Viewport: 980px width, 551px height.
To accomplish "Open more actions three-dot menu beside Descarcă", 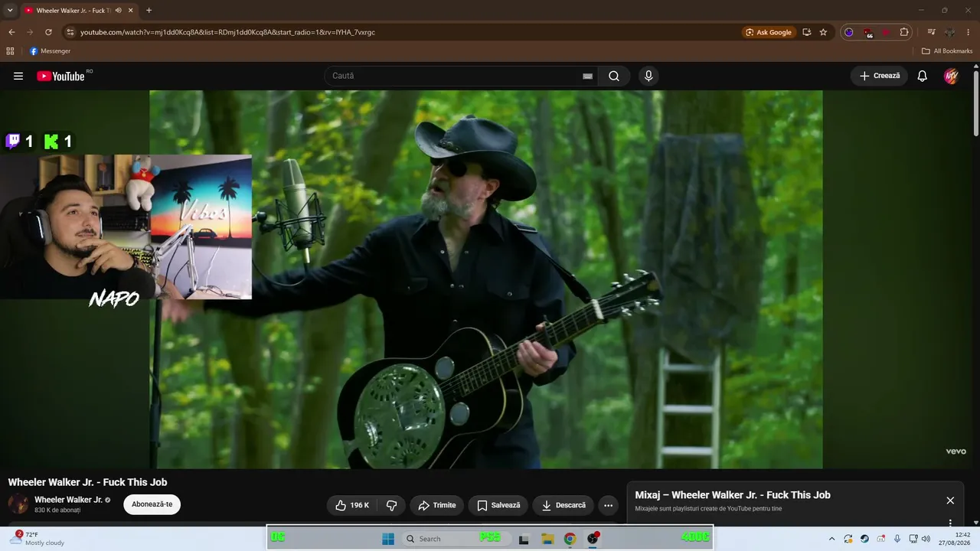I will click(608, 505).
